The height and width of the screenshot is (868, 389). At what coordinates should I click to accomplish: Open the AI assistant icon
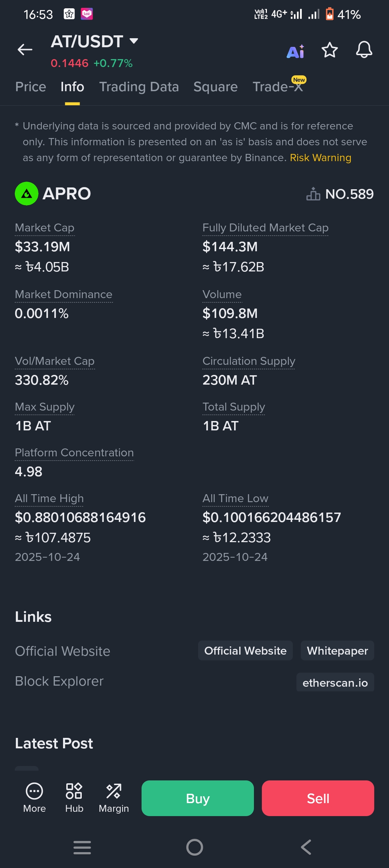pyautogui.click(x=295, y=52)
